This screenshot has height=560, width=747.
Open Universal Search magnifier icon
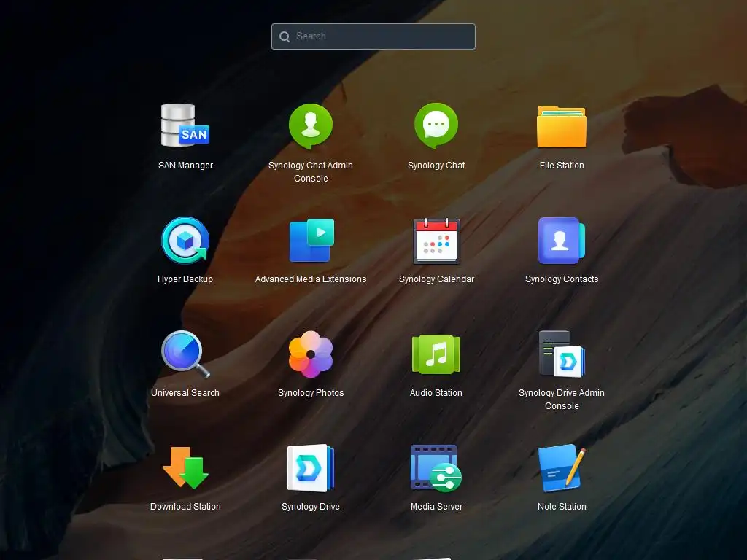pyautogui.click(x=185, y=354)
